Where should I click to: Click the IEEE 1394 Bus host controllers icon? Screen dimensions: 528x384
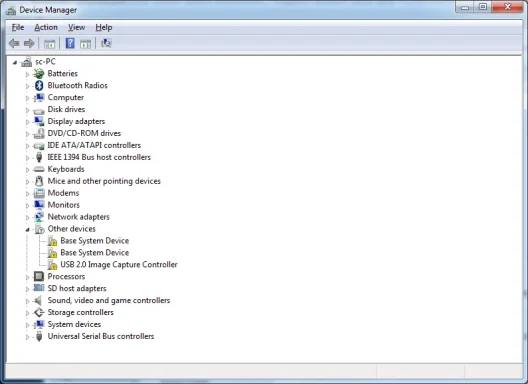pos(39,157)
